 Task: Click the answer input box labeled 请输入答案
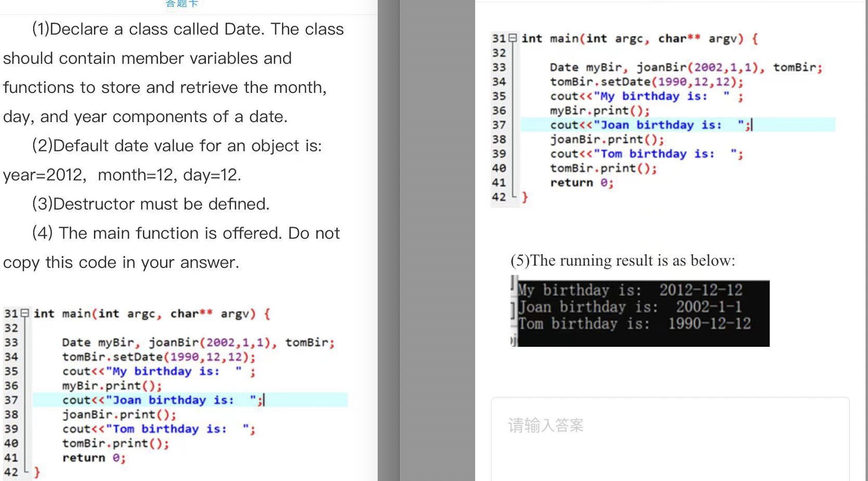click(670, 438)
